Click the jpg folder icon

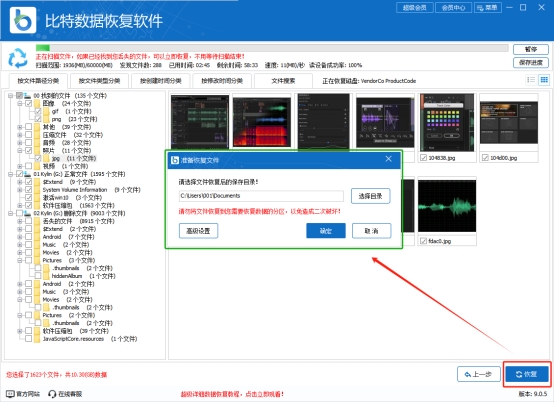(x=46, y=158)
